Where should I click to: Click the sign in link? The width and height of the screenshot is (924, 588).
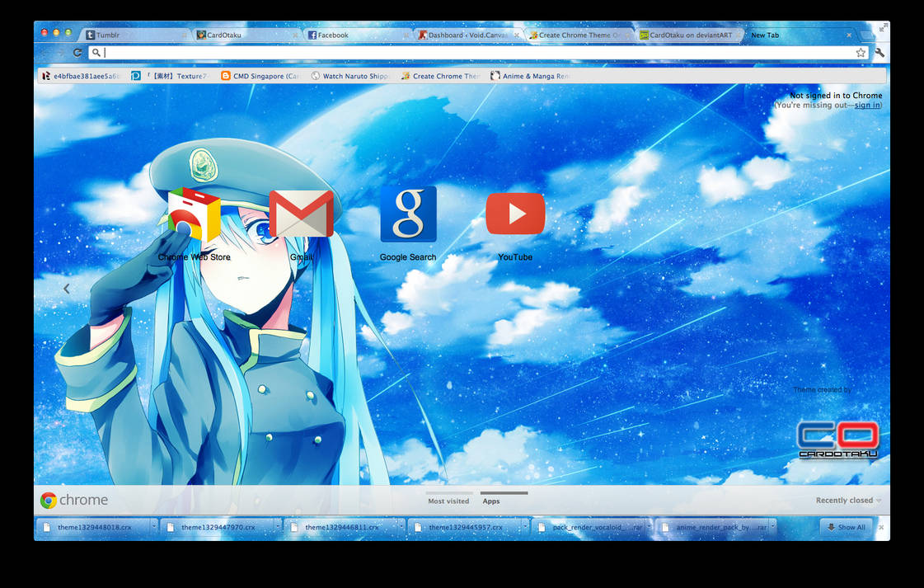(x=867, y=105)
